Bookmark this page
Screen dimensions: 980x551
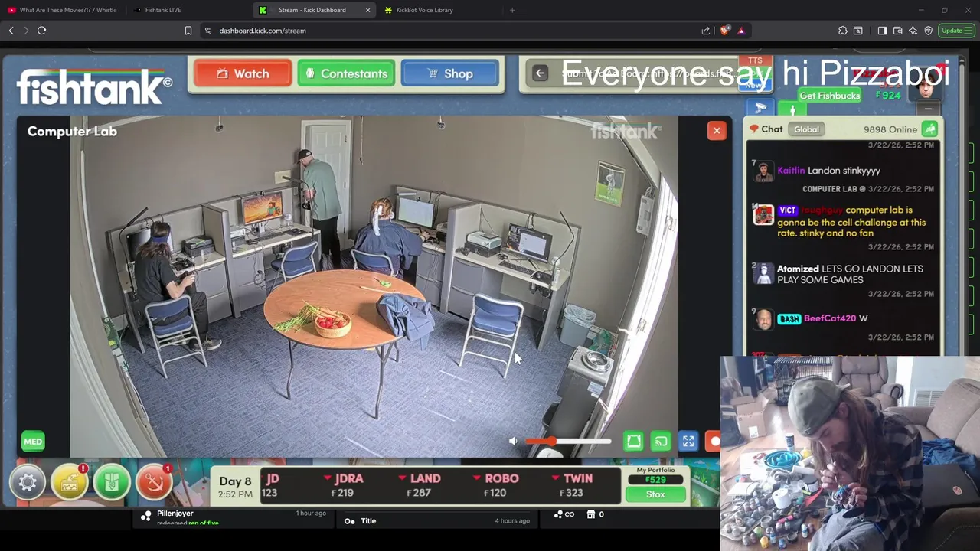click(x=188, y=31)
